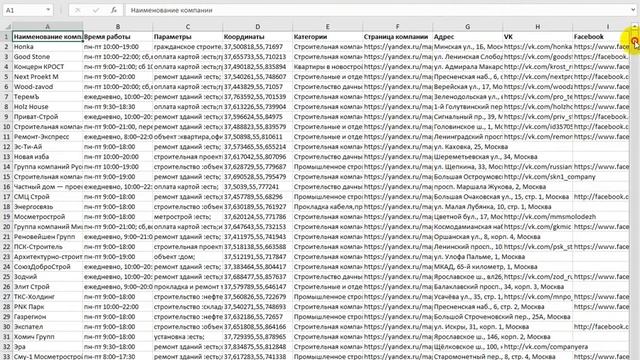
Task: Select column B header
Action: [118, 27]
